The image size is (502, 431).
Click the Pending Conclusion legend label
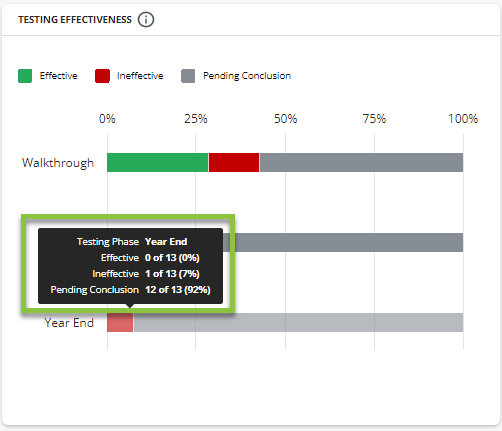click(x=247, y=76)
